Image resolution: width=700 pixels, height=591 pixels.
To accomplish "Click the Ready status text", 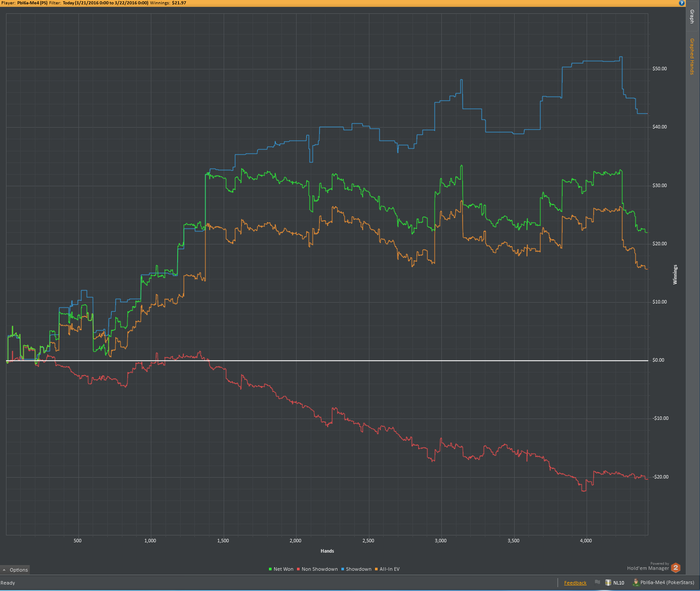I will pyautogui.click(x=8, y=583).
